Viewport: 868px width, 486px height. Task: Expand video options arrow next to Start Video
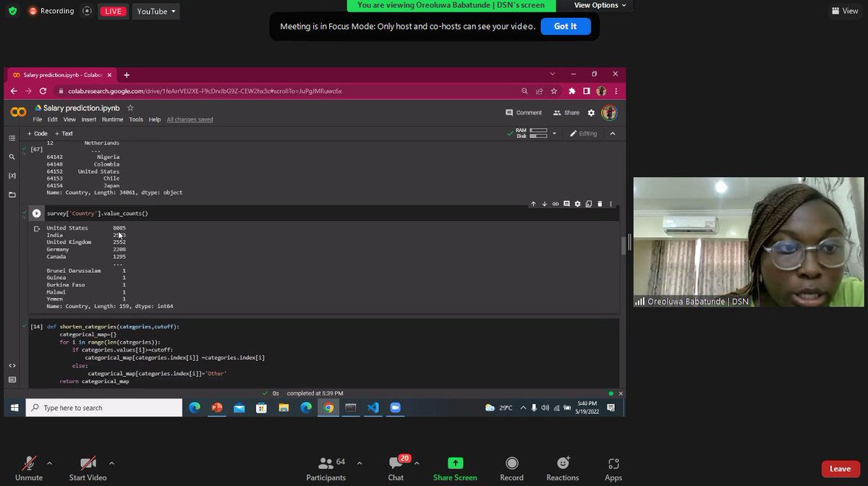[x=111, y=463]
